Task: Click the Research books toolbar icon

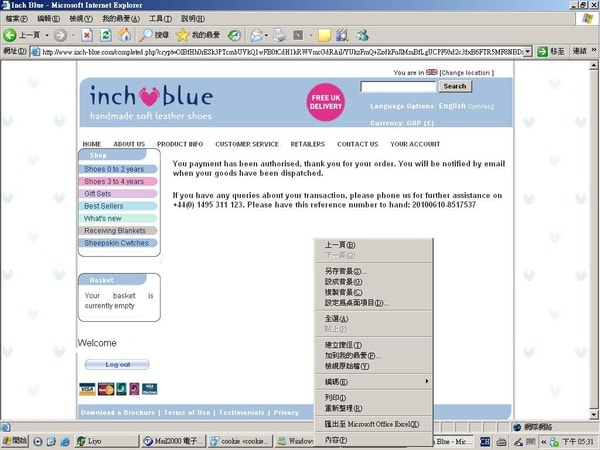Action: [342, 35]
